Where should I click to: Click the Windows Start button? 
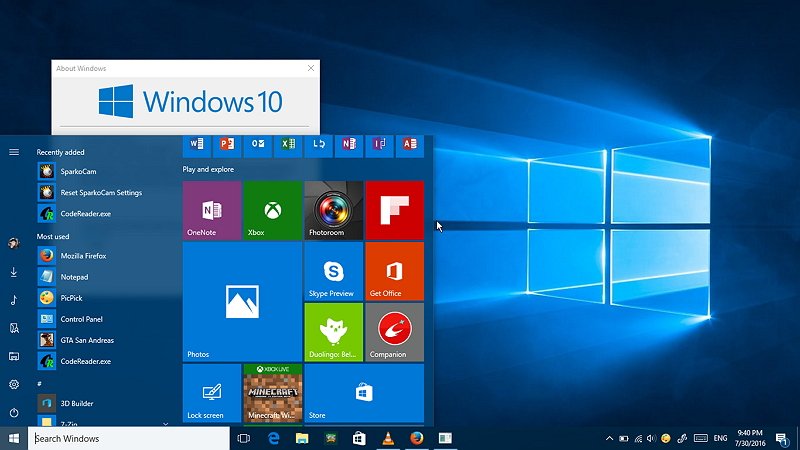(14, 438)
